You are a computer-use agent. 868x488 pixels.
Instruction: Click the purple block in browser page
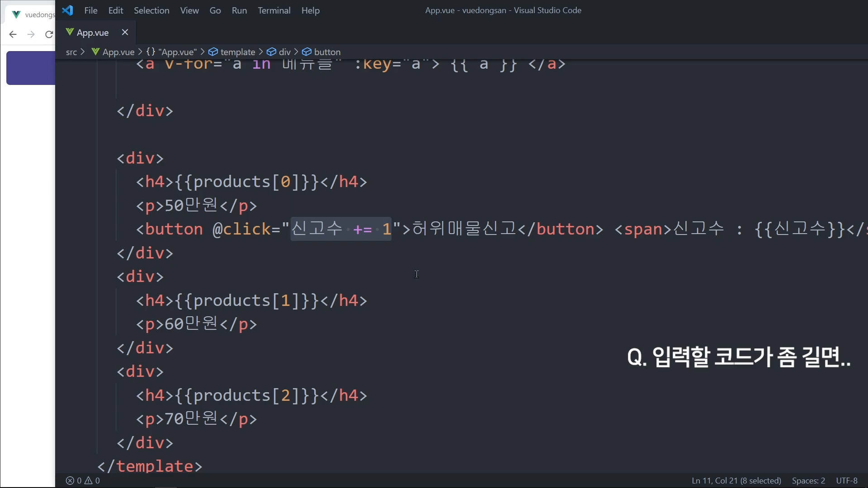31,68
